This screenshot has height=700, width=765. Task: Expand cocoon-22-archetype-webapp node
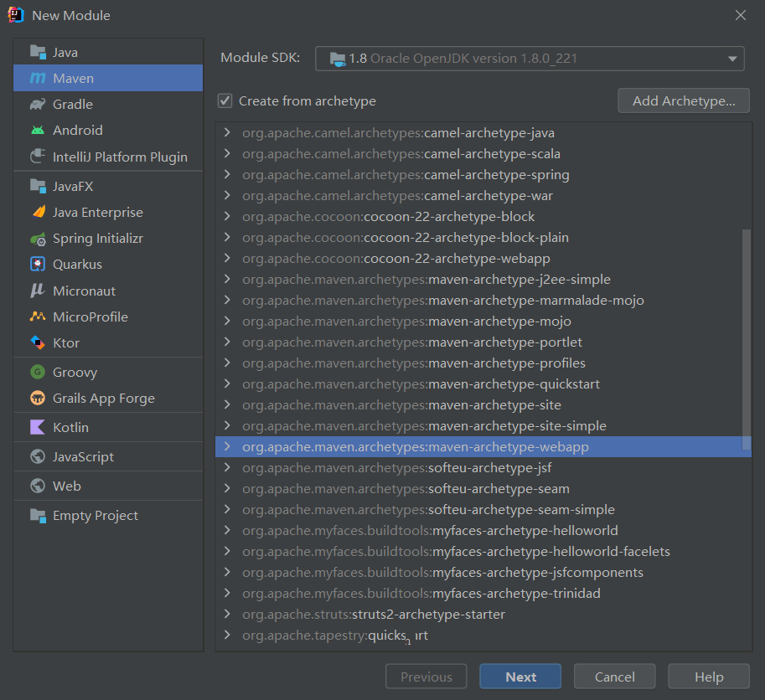click(x=227, y=259)
